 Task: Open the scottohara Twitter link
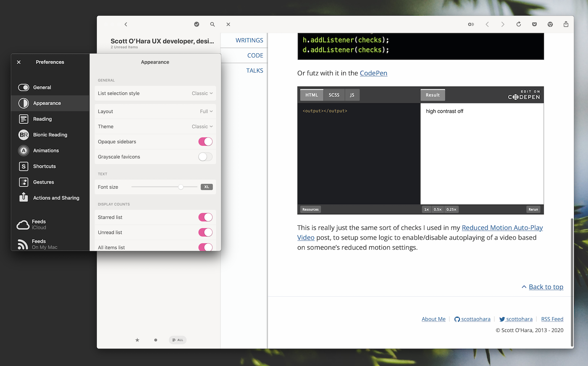click(x=516, y=319)
